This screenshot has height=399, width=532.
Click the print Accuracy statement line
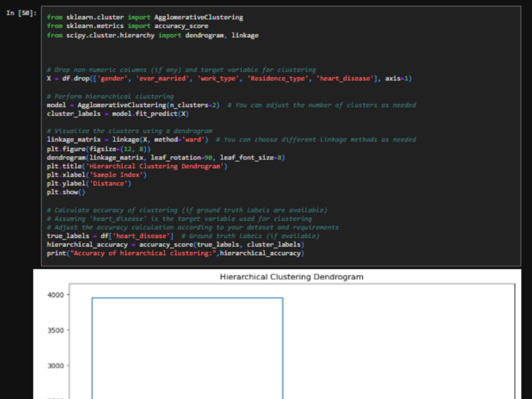176,253
